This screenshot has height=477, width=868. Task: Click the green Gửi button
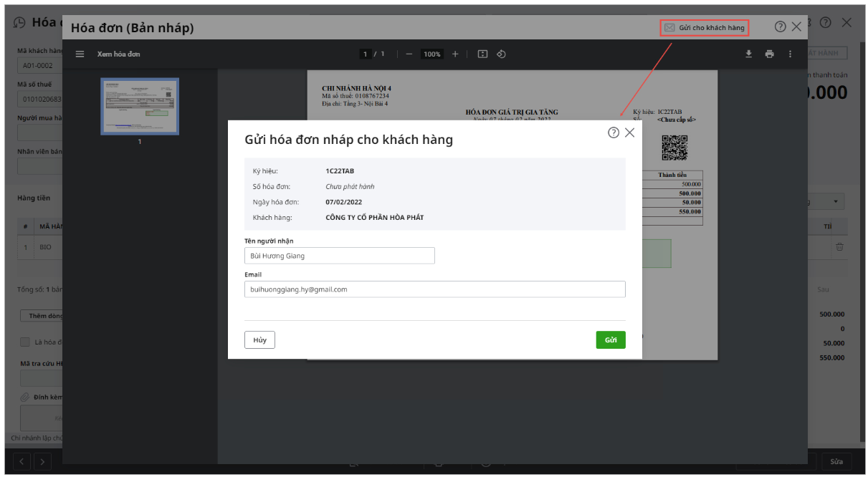coord(611,340)
